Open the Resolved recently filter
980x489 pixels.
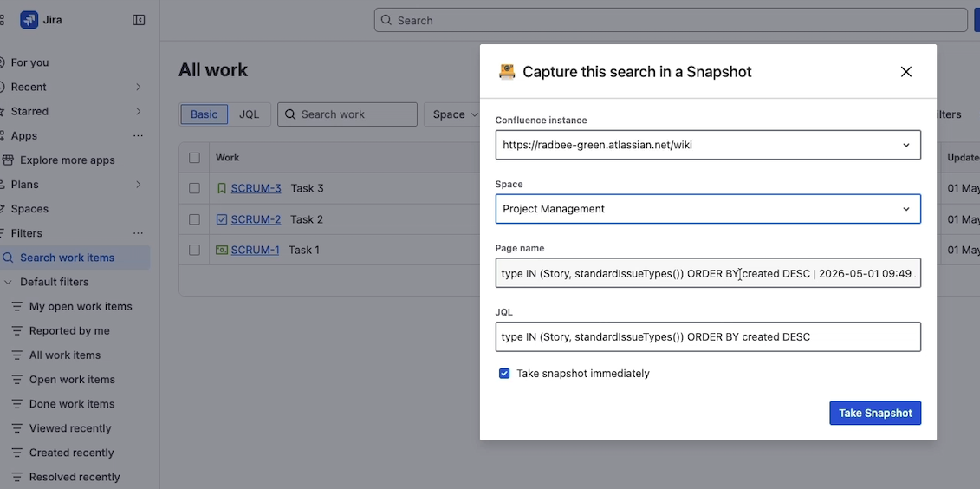click(75, 477)
